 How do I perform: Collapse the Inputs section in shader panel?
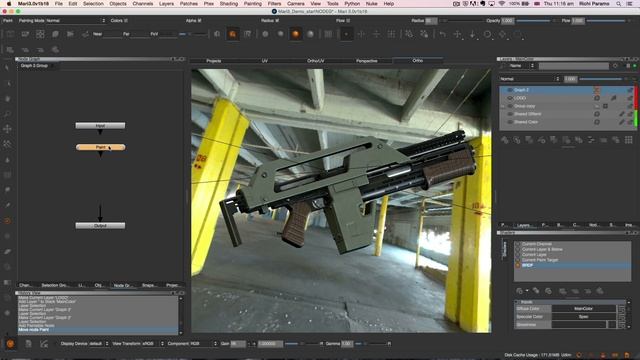pyautogui.click(x=517, y=302)
